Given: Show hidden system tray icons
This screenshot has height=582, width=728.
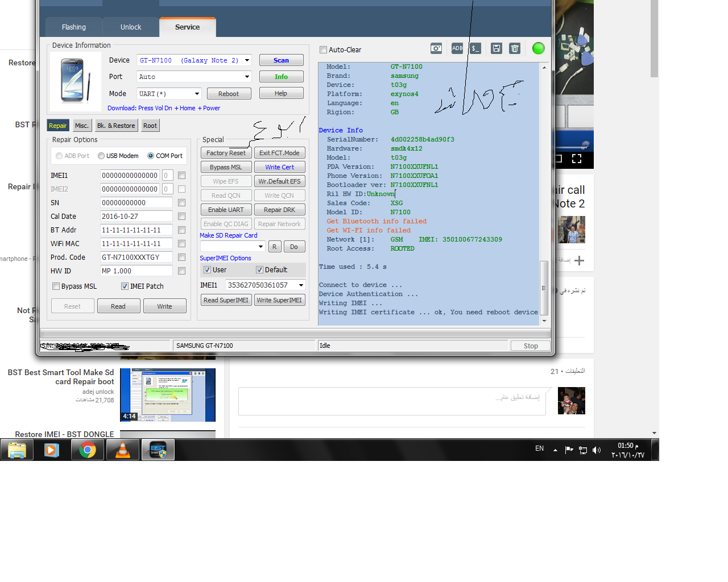Looking at the screenshot, I should pos(555,450).
